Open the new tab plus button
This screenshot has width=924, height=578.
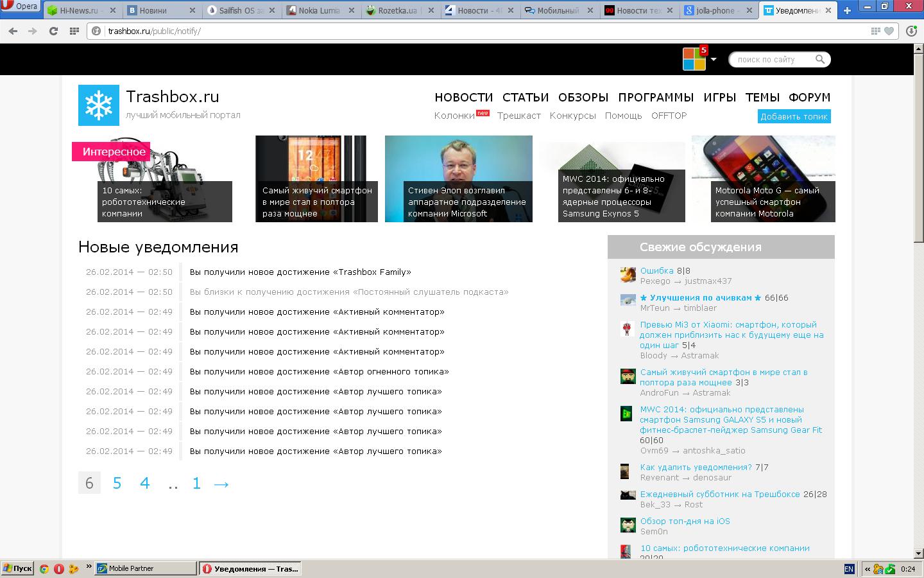[x=847, y=10]
